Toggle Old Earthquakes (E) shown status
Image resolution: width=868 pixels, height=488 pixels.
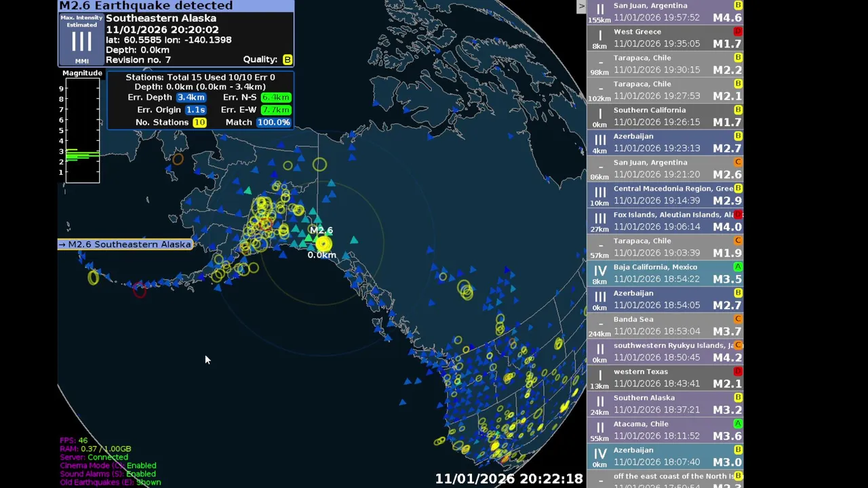click(x=111, y=482)
